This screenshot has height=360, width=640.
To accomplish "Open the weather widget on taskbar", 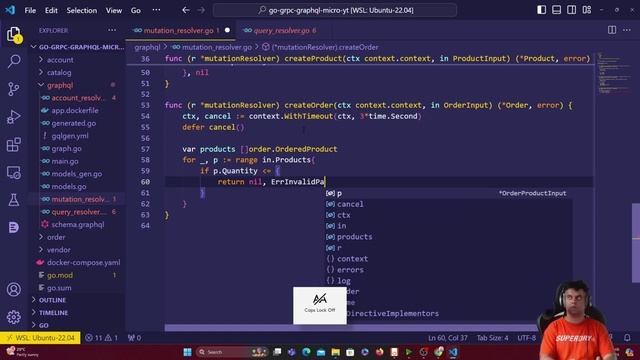I will tap(22, 352).
